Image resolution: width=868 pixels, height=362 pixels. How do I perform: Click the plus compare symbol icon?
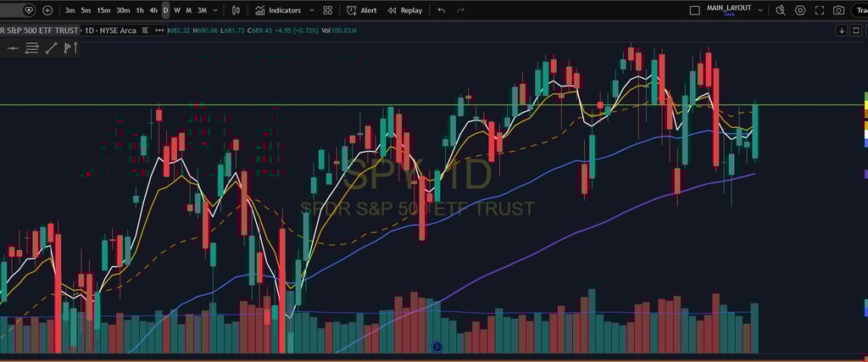(47, 10)
